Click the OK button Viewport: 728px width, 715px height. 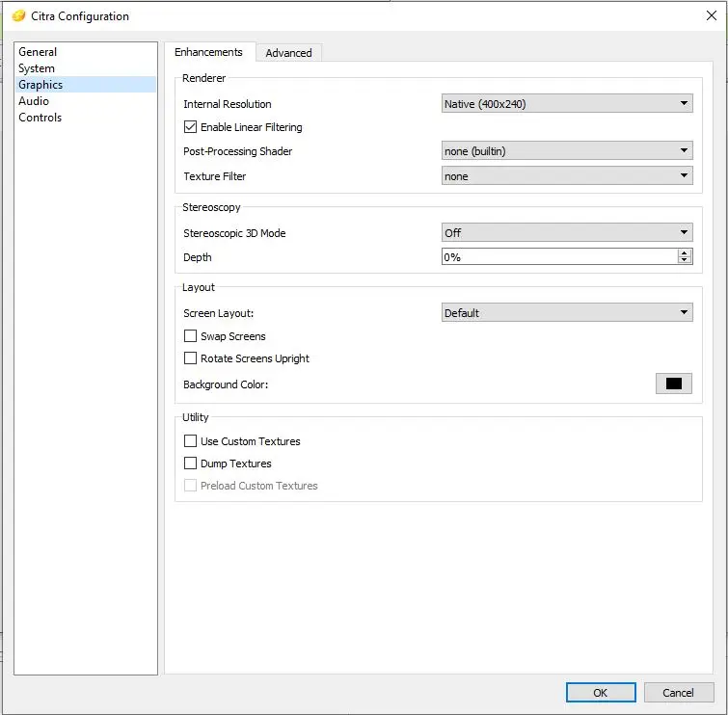600,692
